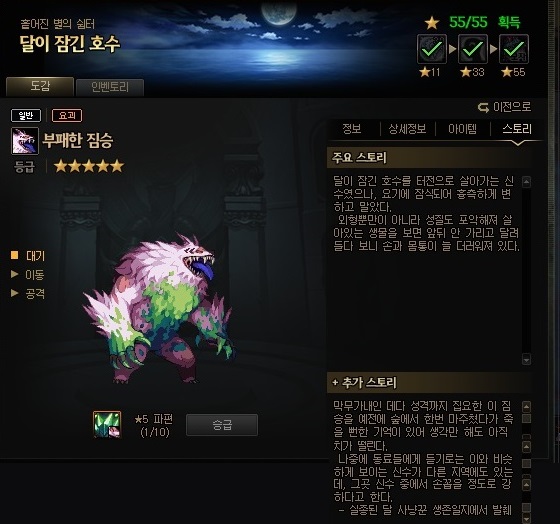
Task: Click the ★5 파편 fragment item icon
Action: [x=107, y=424]
